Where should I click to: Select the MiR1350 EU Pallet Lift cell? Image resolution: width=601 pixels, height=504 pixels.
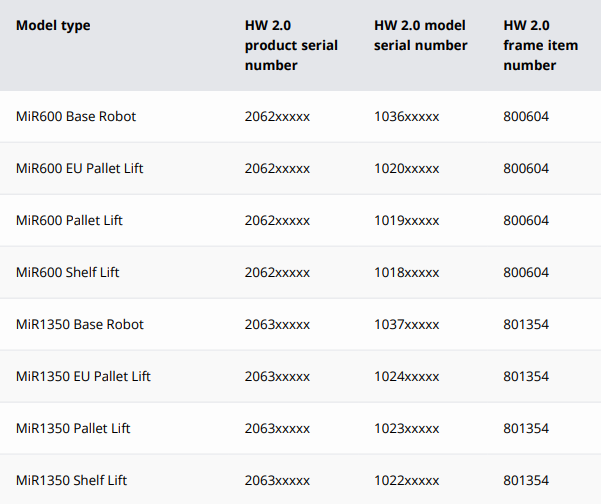click(x=83, y=376)
